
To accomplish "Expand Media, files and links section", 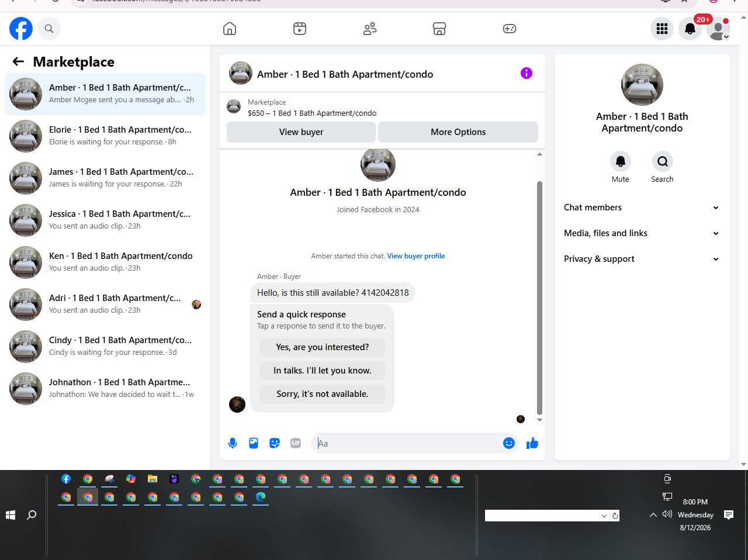I will coord(642,233).
